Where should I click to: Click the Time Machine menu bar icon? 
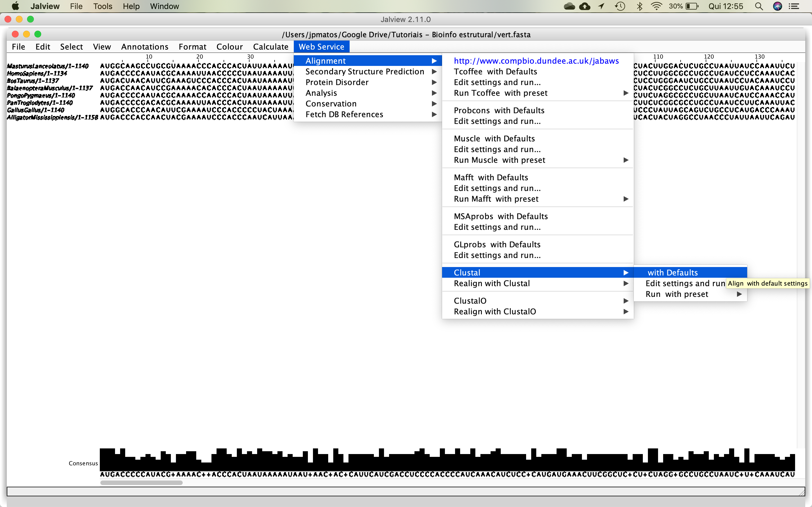point(619,6)
